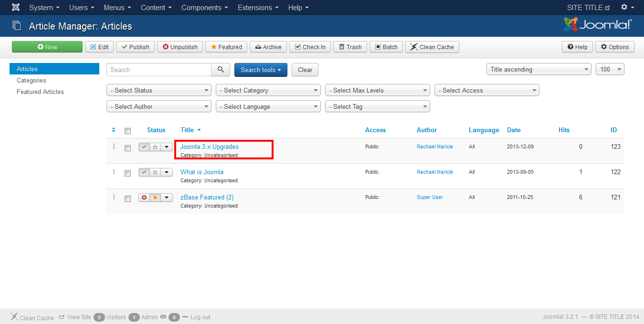
Task: Open the 100 items-per-page limit dropdown
Action: 610,69
